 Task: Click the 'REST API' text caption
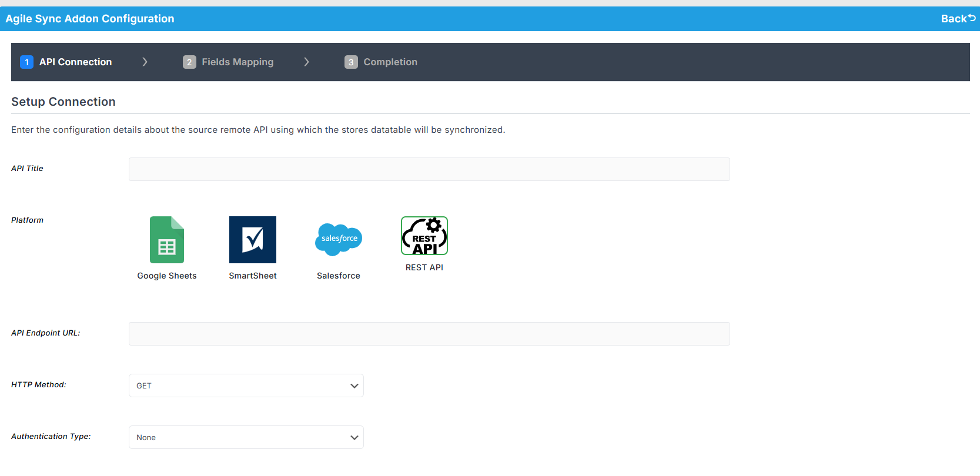pos(424,267)
